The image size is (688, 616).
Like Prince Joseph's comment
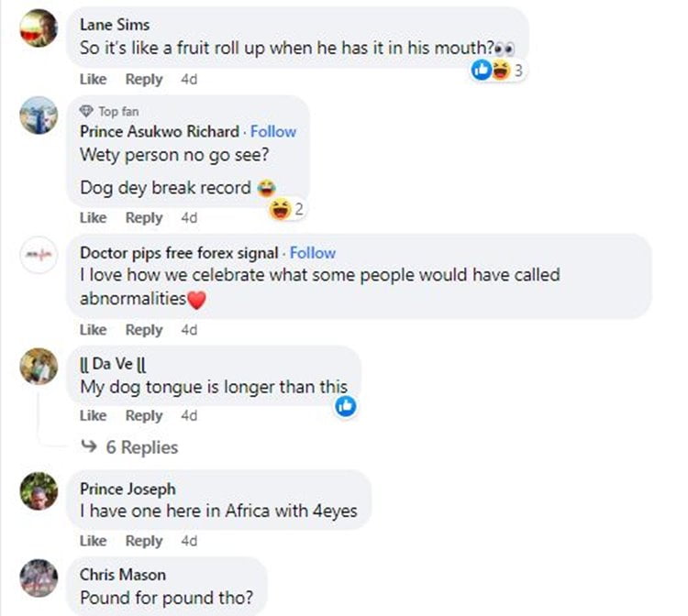click(x=93, y=541)
